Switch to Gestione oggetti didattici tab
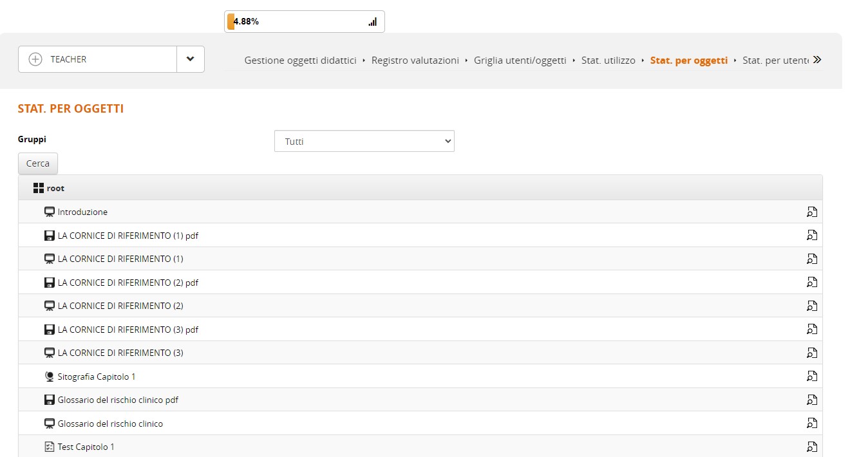Screen dimensions: 868x457 point(300,61)
